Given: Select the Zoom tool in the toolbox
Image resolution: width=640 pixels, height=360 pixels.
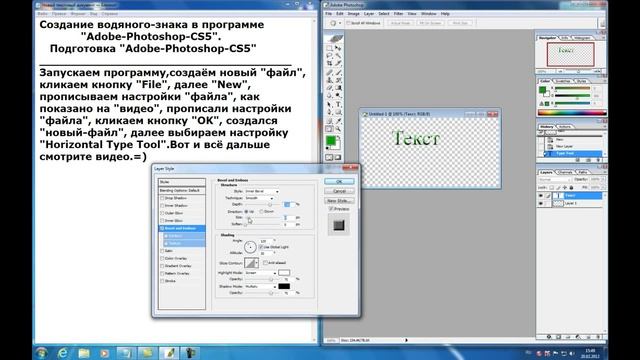Looking at the screenshot, I should [x=338, y=129].
